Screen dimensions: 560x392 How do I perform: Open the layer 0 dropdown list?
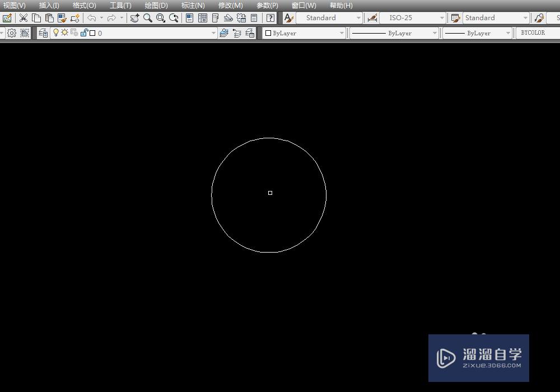pyautogui.click(x=212, y=32)
